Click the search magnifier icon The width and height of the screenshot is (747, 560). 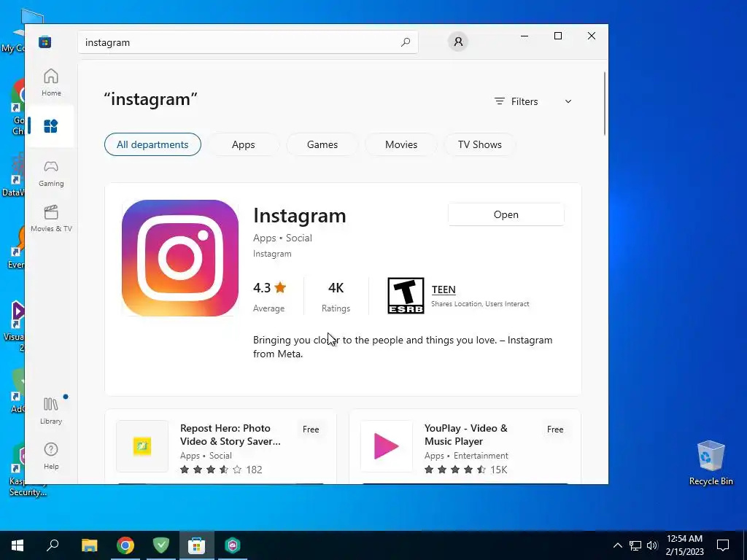click(x=406, y=42)
